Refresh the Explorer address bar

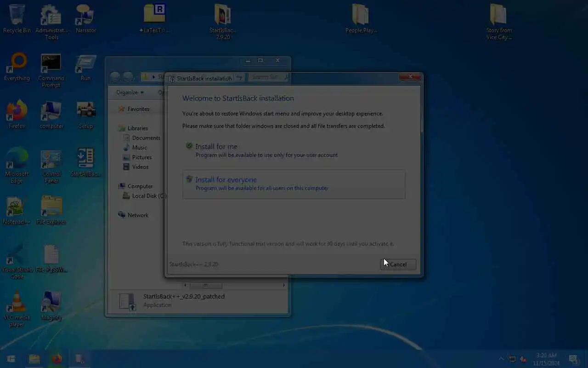coord(239,78)
